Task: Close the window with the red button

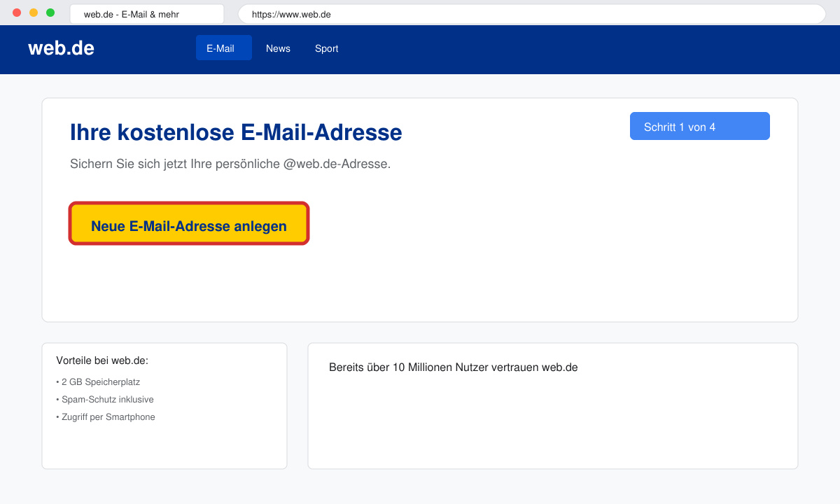Action: pos(17,13)
